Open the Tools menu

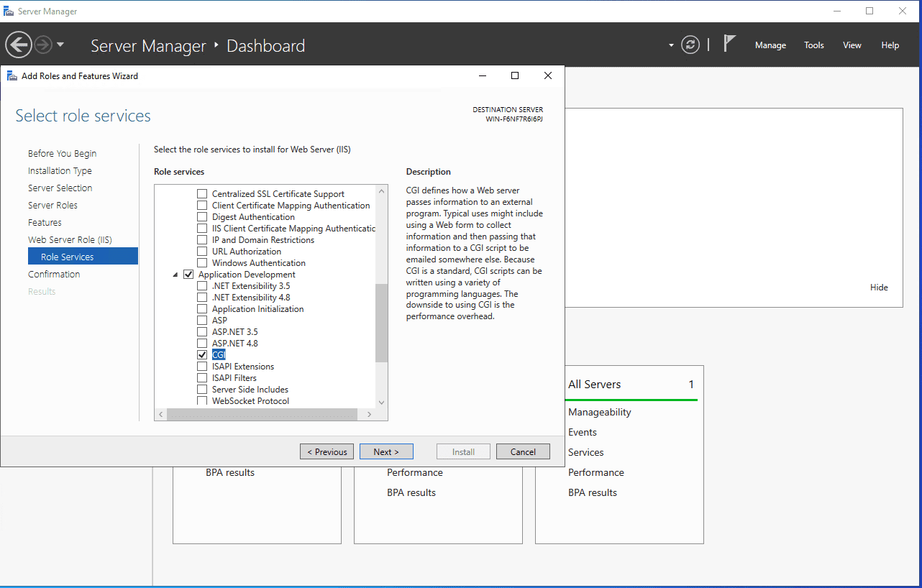point(813,45)
